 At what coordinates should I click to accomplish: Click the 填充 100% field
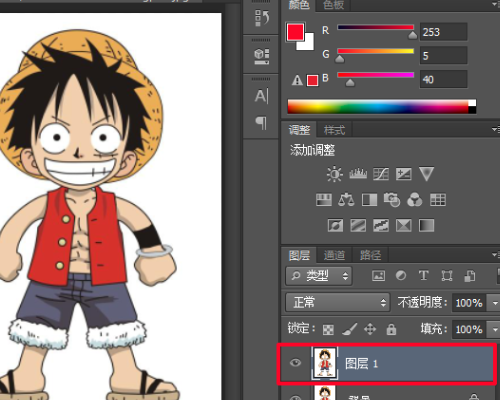pyautogui.click(x=470, y=330)
